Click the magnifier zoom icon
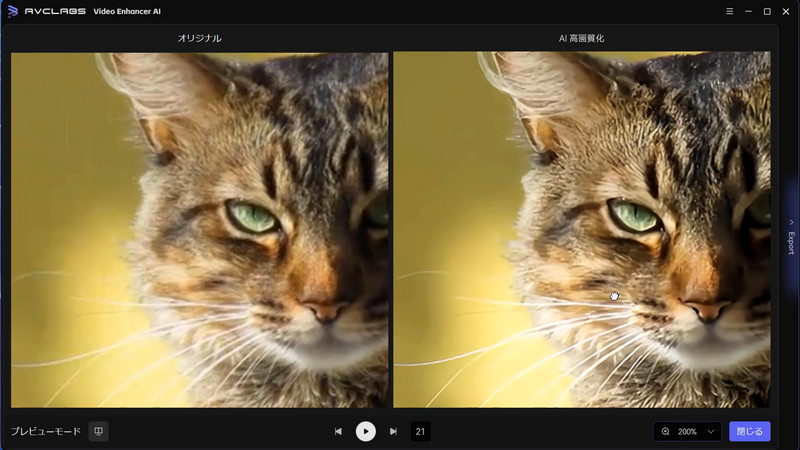 pyautogui.click(x=665, y=432)
